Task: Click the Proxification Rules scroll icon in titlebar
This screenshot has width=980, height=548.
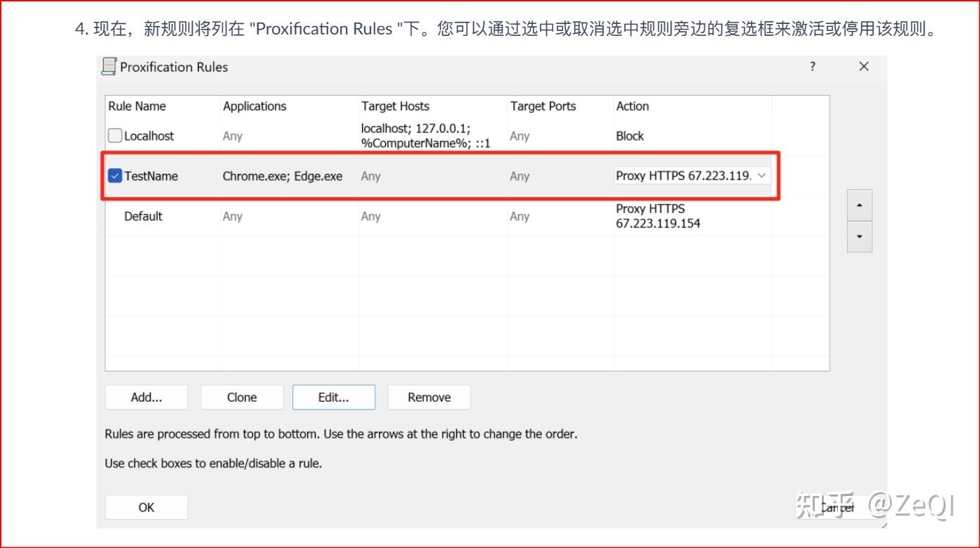Action: point(109,66)
